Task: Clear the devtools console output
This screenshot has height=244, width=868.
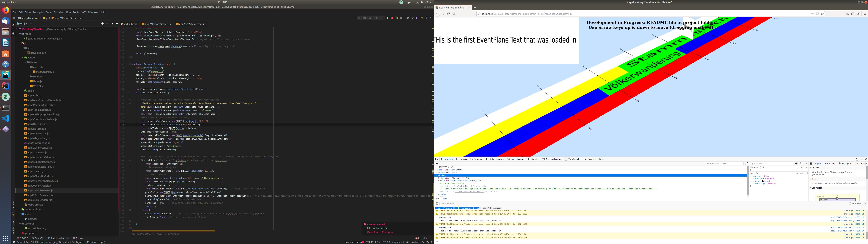Action: [437, 204]
